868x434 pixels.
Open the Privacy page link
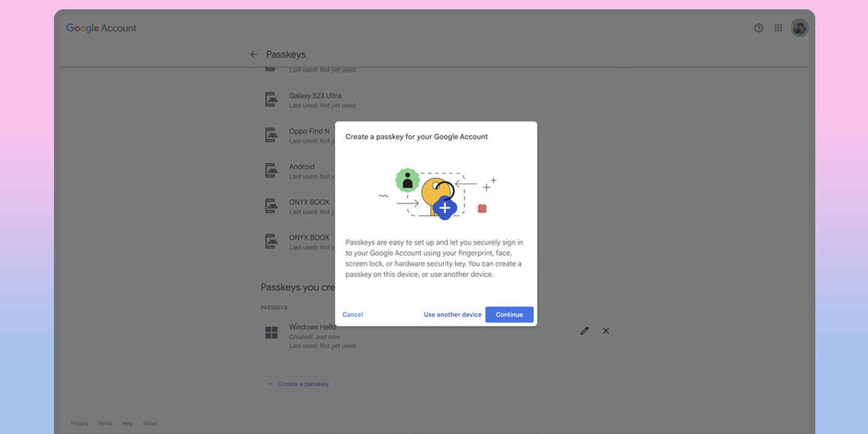coord(79,423)
